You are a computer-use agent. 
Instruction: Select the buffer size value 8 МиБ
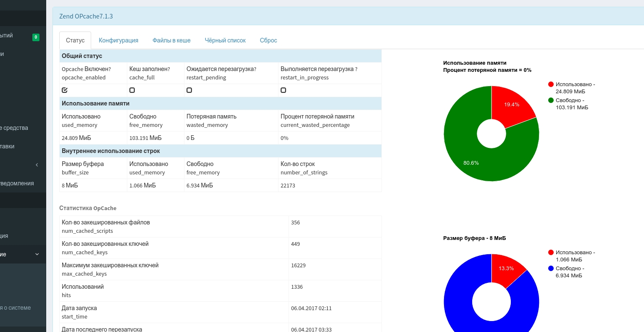(70, 185)
